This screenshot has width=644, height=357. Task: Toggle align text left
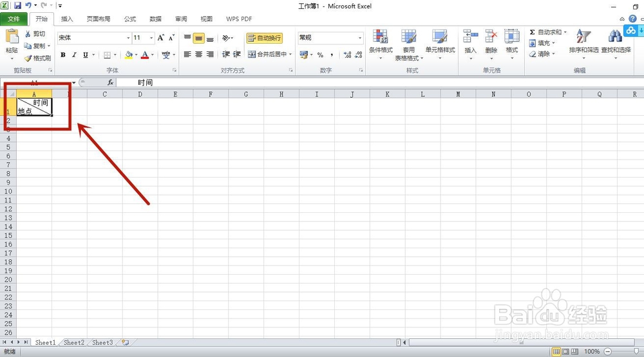(x=187, y=54)
